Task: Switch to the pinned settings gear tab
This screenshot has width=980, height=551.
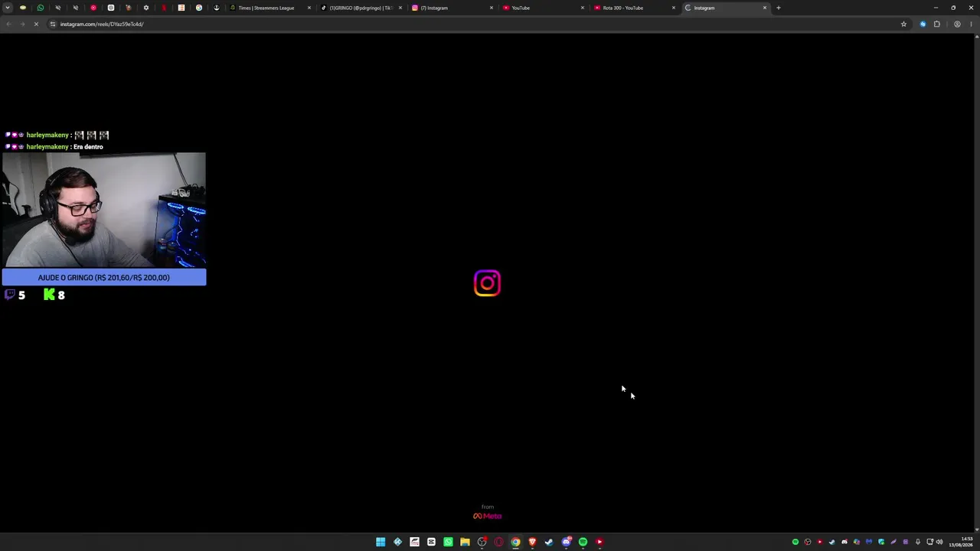Action: click(x=146, y=8)
